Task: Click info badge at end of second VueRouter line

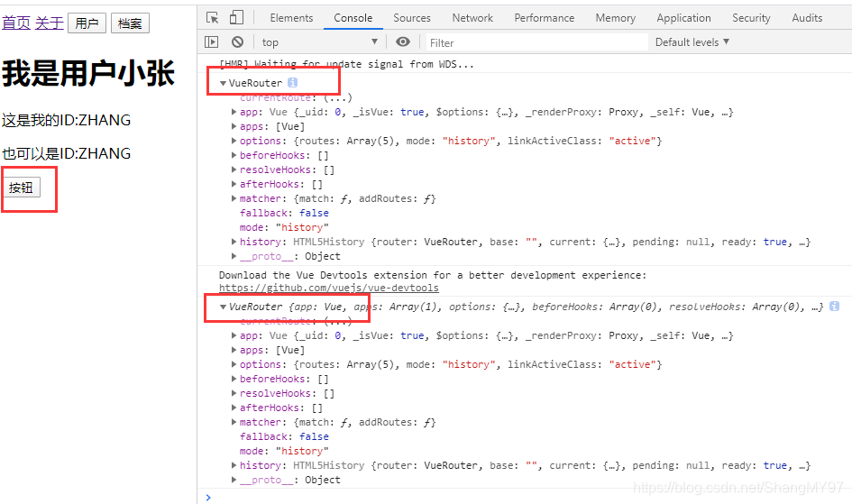Action: click(x=834, y=307)
